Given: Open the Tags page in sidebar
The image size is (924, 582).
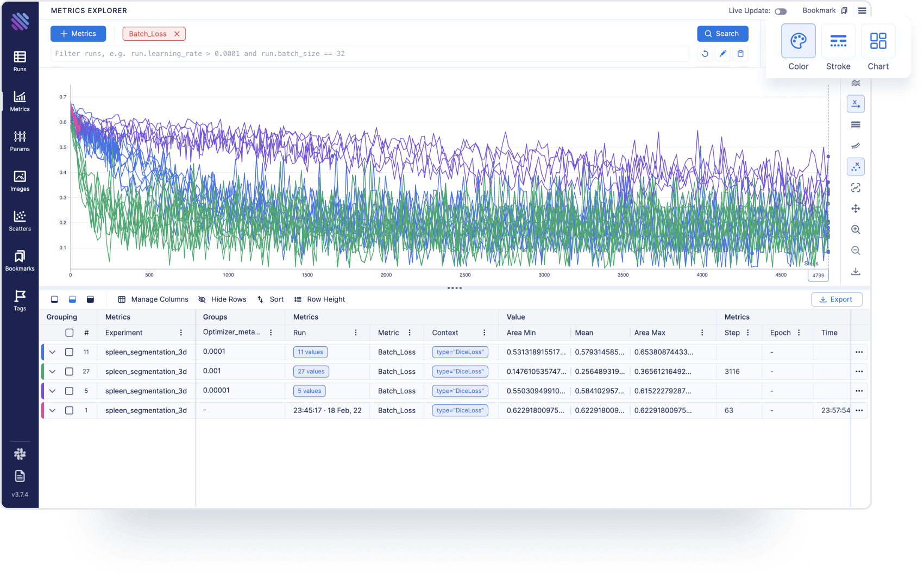Looking at the screenshot, I should 20,300.
